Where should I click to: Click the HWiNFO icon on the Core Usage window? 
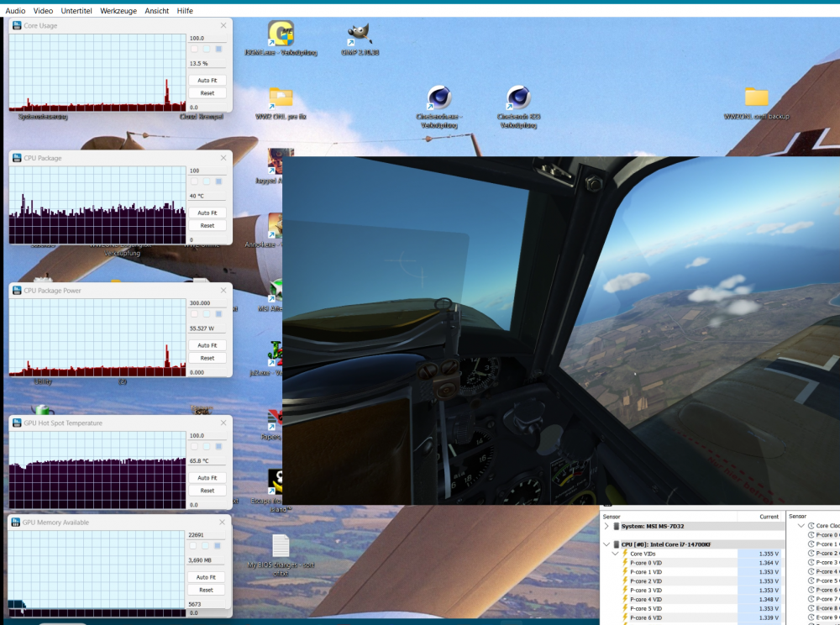pos(15,25)
